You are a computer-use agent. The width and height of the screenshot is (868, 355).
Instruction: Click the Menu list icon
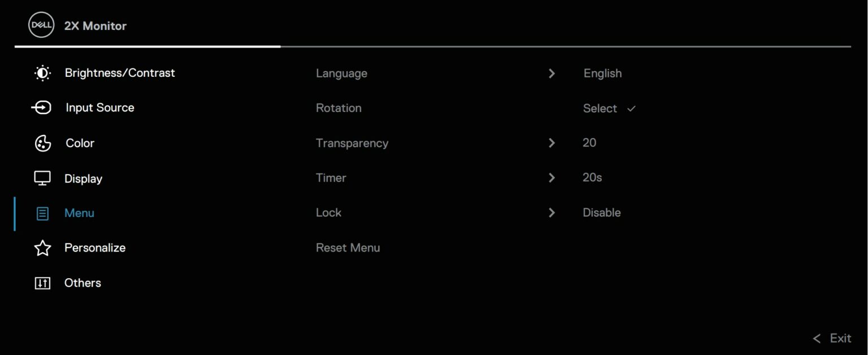point(42,214)
